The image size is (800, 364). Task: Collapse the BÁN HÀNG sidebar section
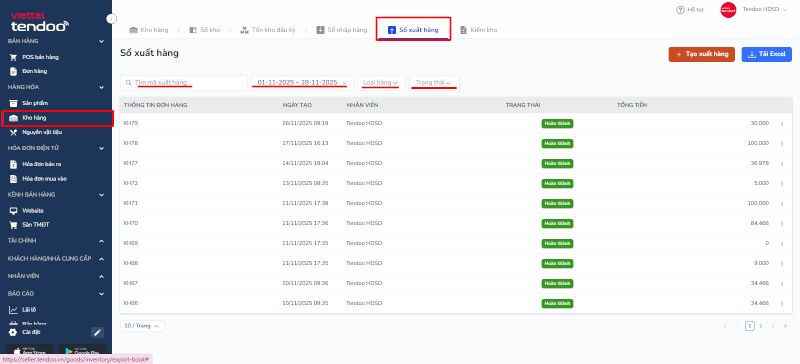click(102, 41)
